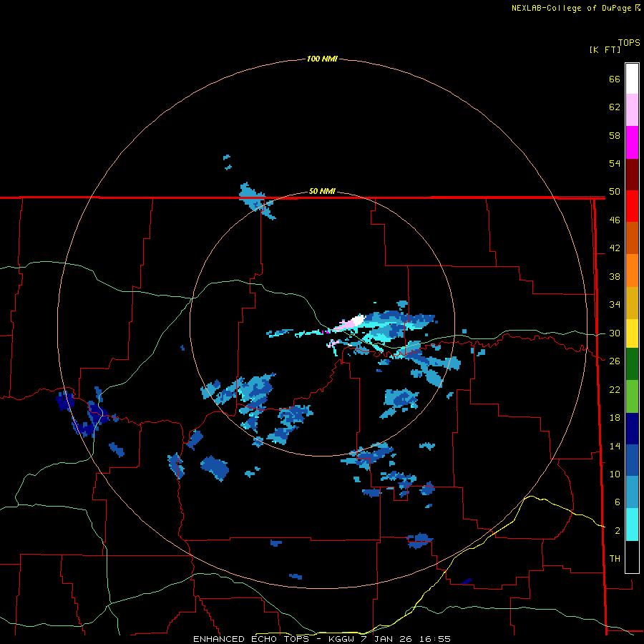The height and width of the screenshot is (644, 644).
Task: Select the 26 scale value
Action: point(615,361)
